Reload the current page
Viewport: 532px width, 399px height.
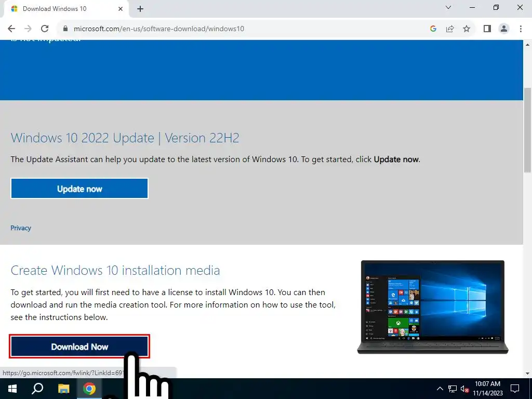coord(45,29)
